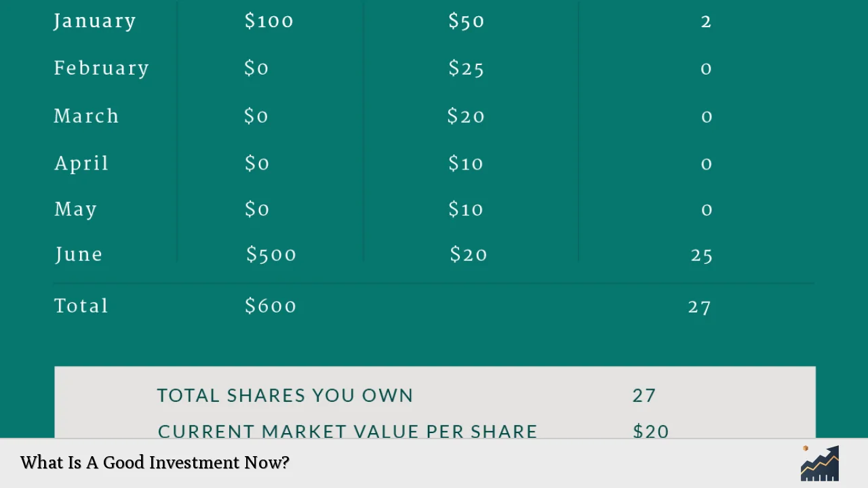The image size is (868, 488).
Task: Click the $100 January investment amount
Action: [x=269, y=21]
